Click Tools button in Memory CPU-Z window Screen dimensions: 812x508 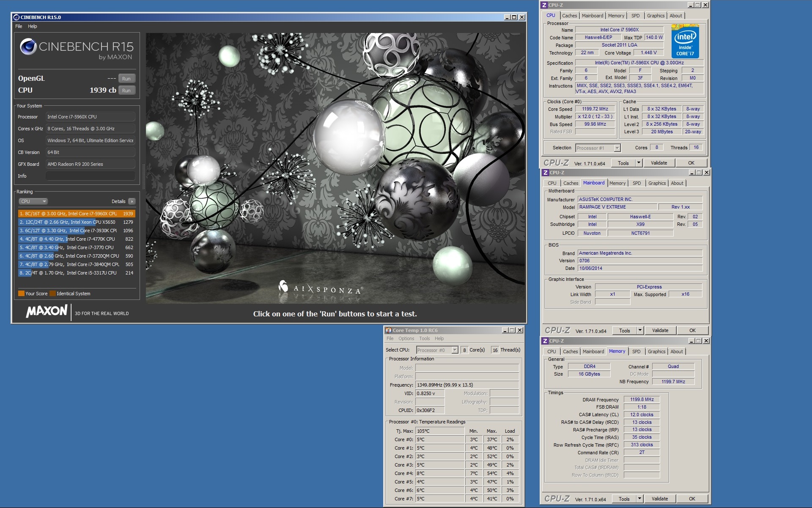pyautogui.click(x=624, y=499)
